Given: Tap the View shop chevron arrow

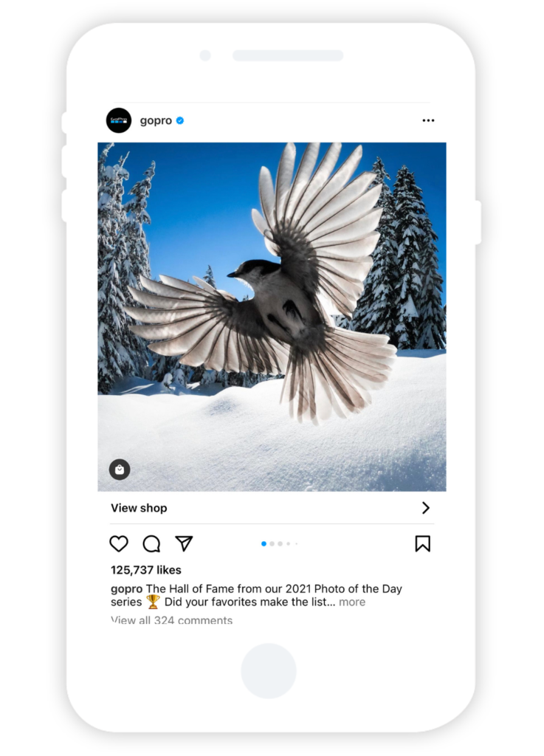Looking at the screenshot, I should click(x=425, y=508).
